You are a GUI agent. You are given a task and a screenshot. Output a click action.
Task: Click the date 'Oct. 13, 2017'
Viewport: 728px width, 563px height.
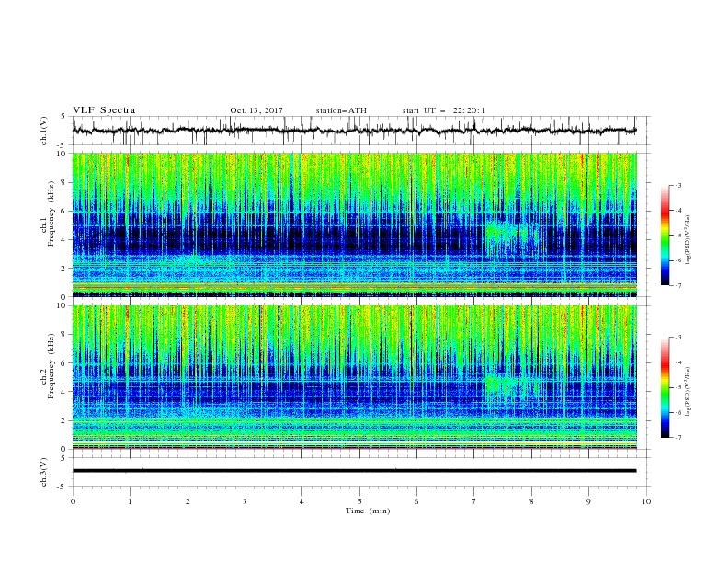coord(256,110)
